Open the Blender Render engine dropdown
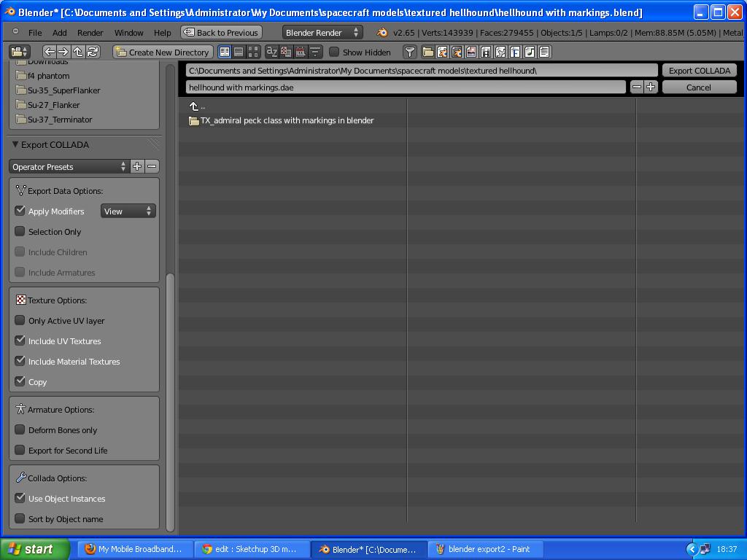 click(322, 32)
